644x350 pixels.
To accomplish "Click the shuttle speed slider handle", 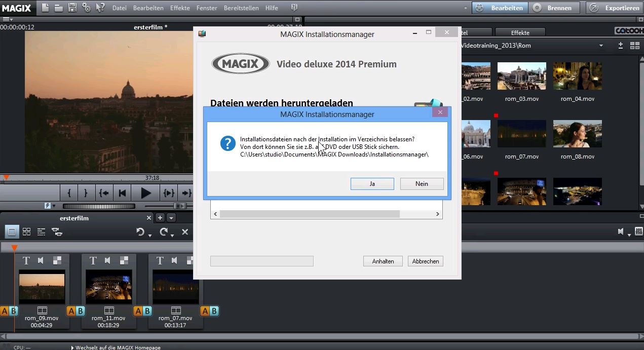I will click(179, 206).
